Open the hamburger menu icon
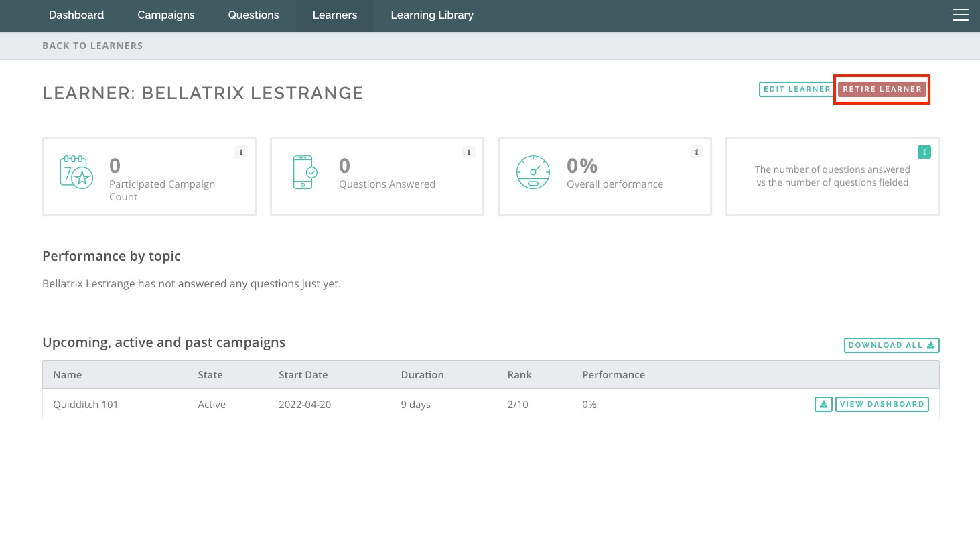Screen dimensions: 980x552 (x=961, y=15)
